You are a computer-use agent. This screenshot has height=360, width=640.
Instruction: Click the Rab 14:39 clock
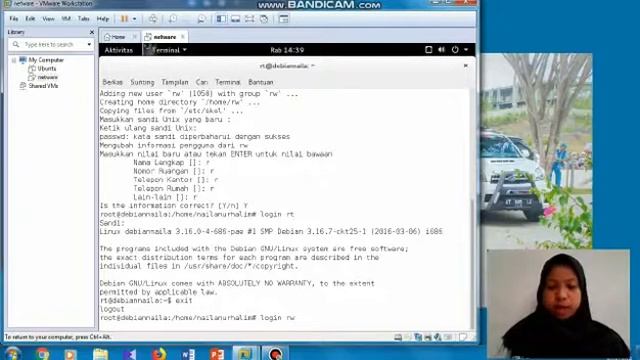[287, 50]
